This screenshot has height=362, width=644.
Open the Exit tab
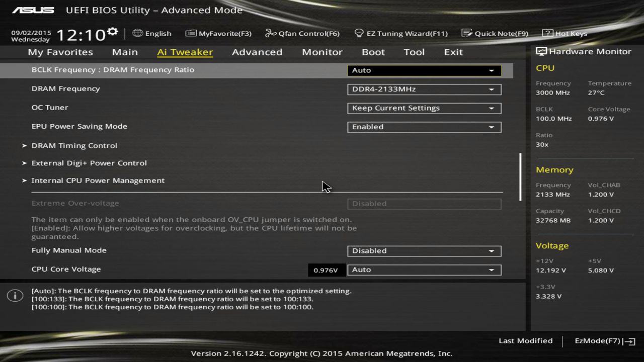click(x=453, y=52)
